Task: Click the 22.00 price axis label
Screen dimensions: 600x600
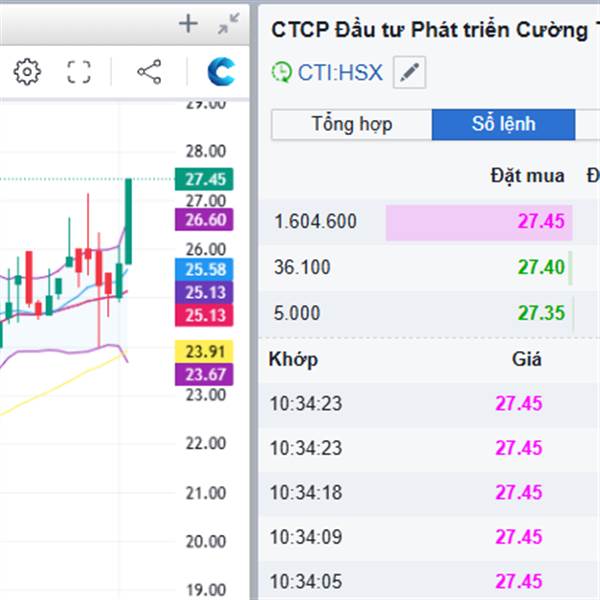Action: [x=206, y=443]
